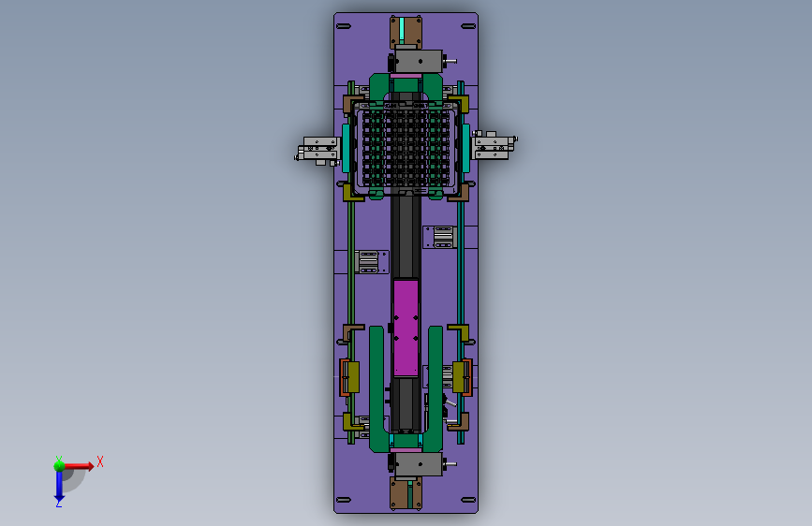Select the gray sensor bracket left of the rail
The image size is (812, 526).
[372, 262]
